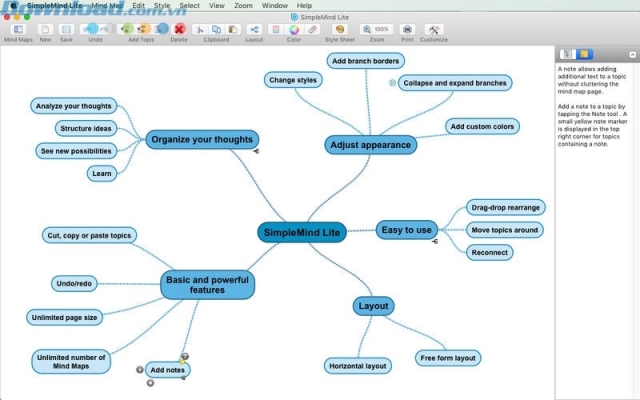Create a New mind map
This screenshot has width=640, height=400.
(x=45, y=29)
